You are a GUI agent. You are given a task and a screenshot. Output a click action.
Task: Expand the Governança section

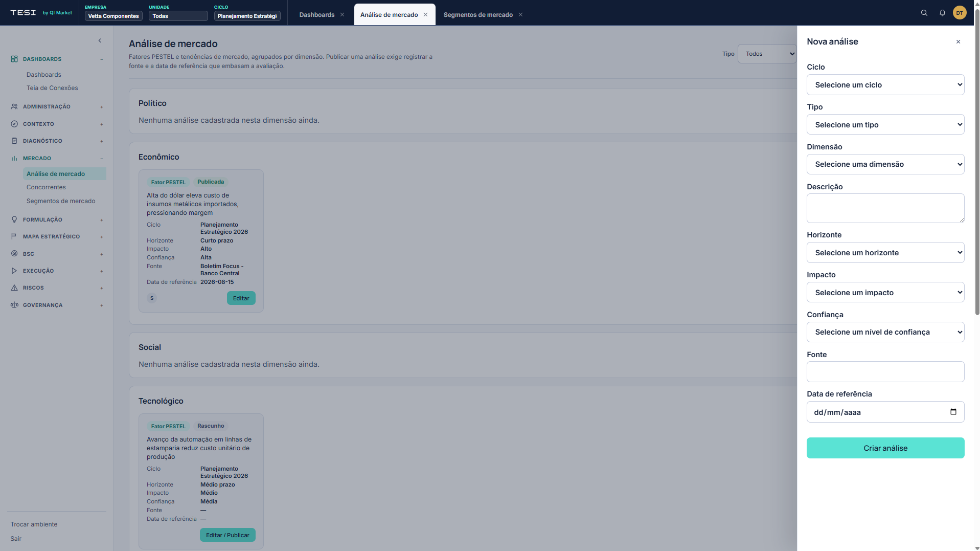(102, 305)
